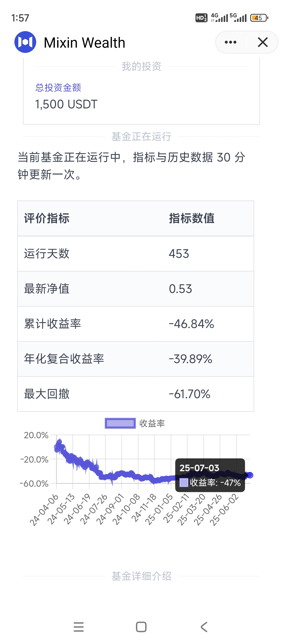Open the three-dot more options menu
The image size is (283, 644).
231,42
